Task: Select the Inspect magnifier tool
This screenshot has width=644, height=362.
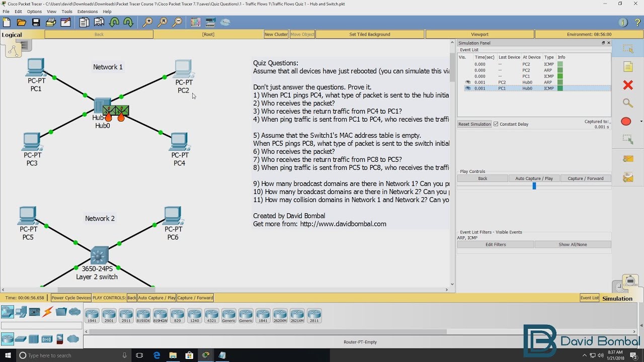Action: click(x=628, y=103)
